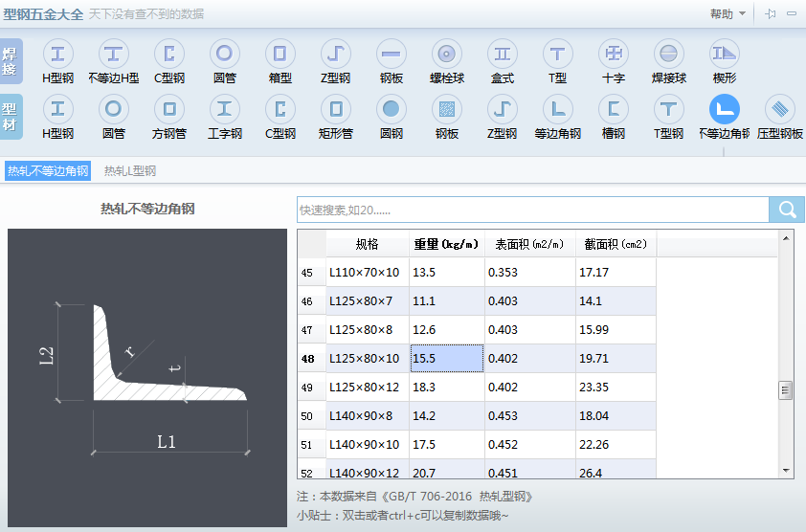
Task: Open the 热轧L型钢 tab
Action: pyautogui.click(x=130, y=170)
